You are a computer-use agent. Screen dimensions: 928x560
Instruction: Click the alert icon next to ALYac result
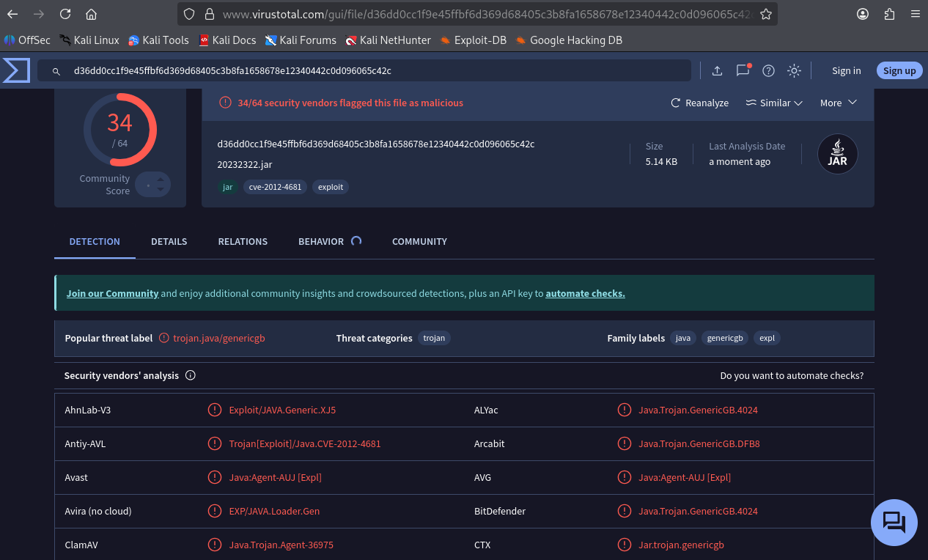click(624, 410)
